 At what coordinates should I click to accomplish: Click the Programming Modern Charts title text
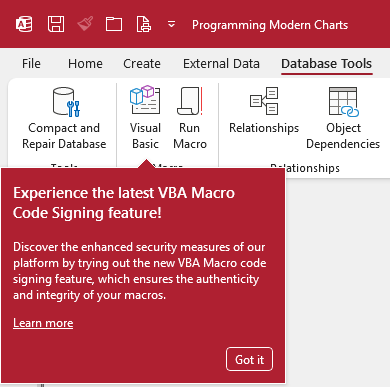270,25
